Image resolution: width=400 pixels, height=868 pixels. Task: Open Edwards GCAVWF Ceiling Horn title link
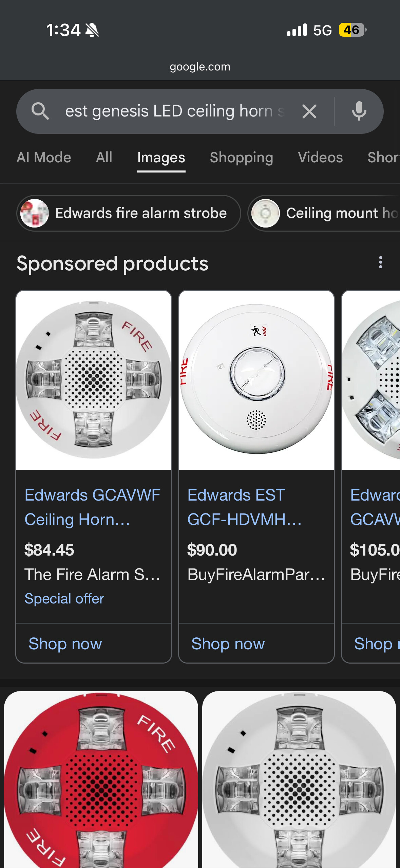(x=92, y=507)
